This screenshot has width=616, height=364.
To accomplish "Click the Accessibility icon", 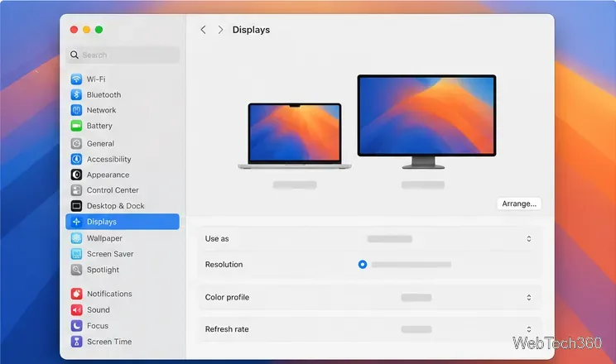I will pos(76,159).
